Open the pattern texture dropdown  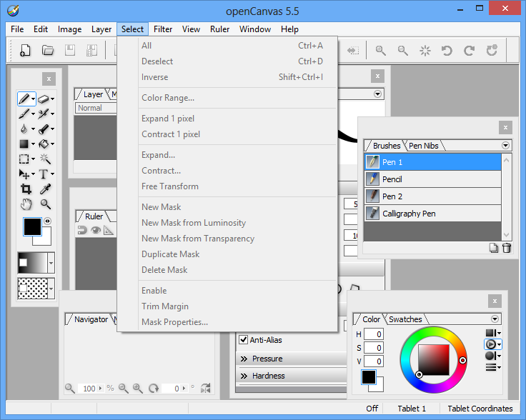(51, 289)
